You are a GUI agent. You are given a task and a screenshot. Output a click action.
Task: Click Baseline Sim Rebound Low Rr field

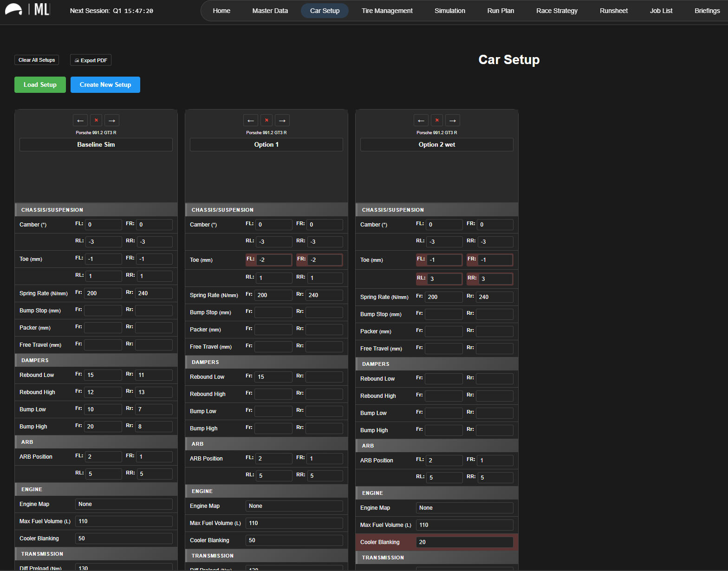154,375
